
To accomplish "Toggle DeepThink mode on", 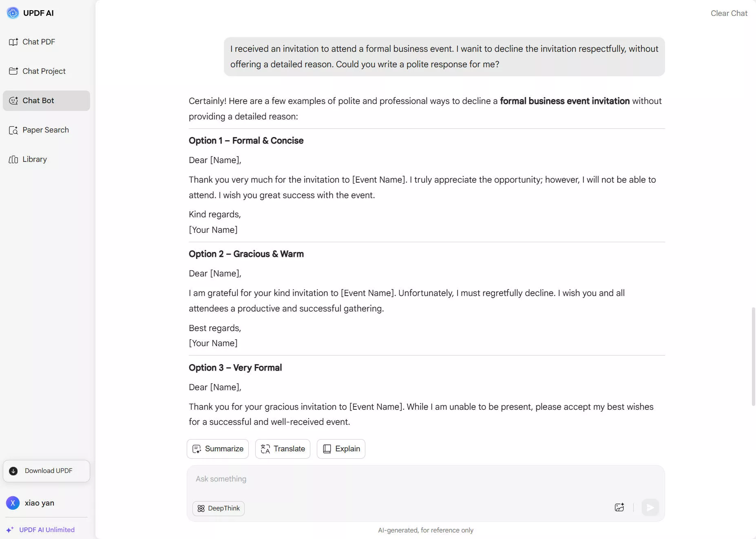I will tap(219, 508).
